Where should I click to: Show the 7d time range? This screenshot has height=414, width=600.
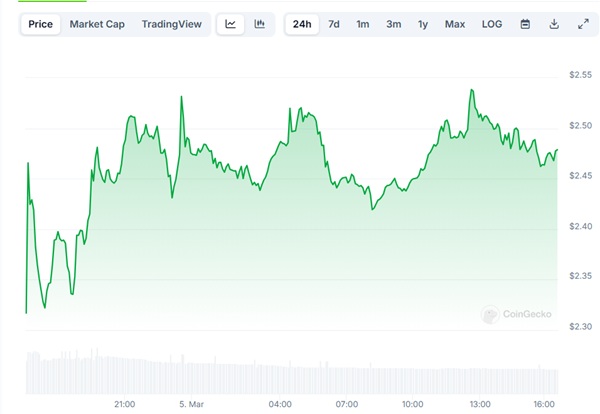(x=334, y=24)
